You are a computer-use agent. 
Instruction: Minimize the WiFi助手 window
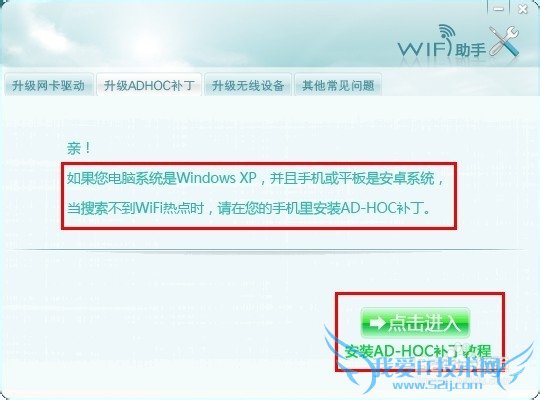(x=498, y=8)
